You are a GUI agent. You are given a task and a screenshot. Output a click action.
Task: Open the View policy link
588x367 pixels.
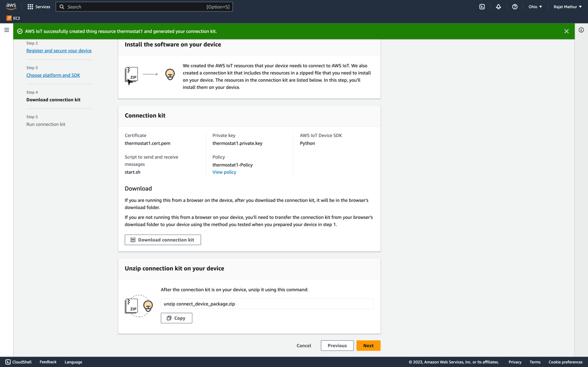[x=224, y=172]
